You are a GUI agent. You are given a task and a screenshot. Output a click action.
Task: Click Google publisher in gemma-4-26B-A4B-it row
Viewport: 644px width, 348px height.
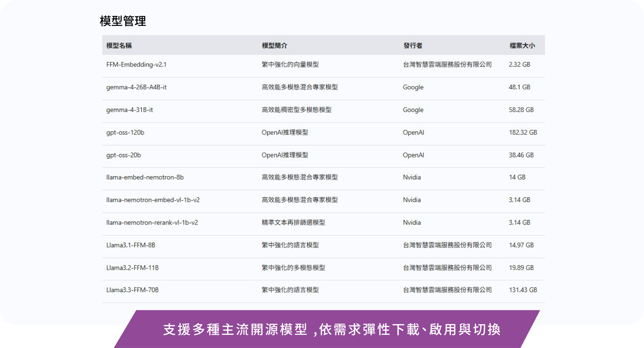click(413, 87)
